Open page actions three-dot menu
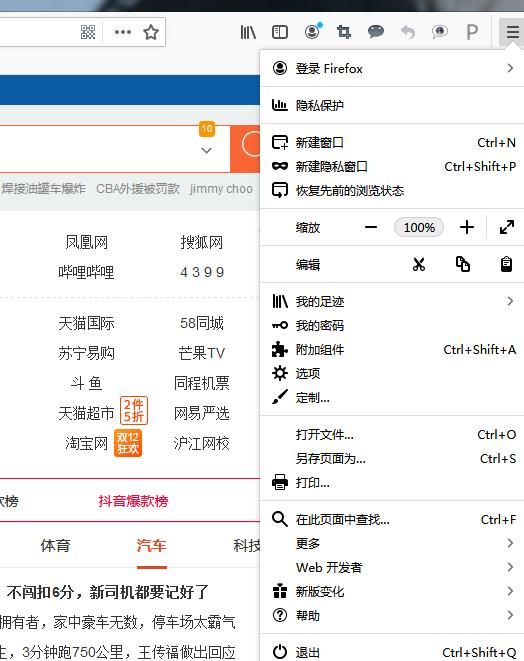 [x=123, y=32]
